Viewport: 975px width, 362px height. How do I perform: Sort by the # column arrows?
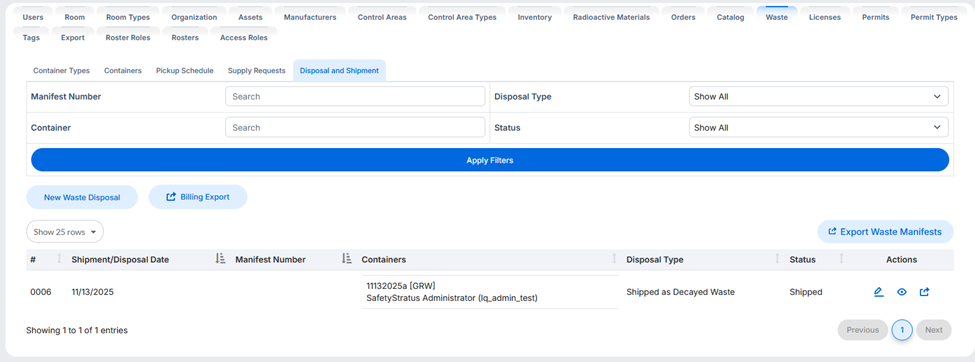click(x=59, y=259)
